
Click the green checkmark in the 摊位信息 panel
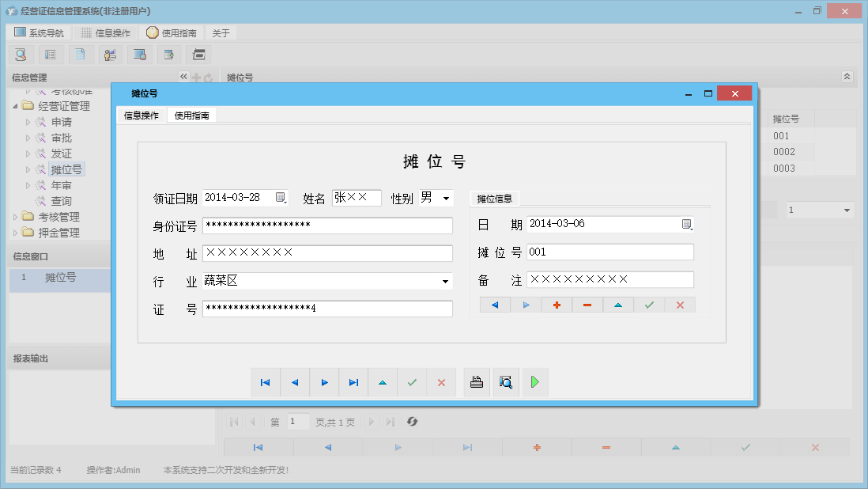click(649, 305)
